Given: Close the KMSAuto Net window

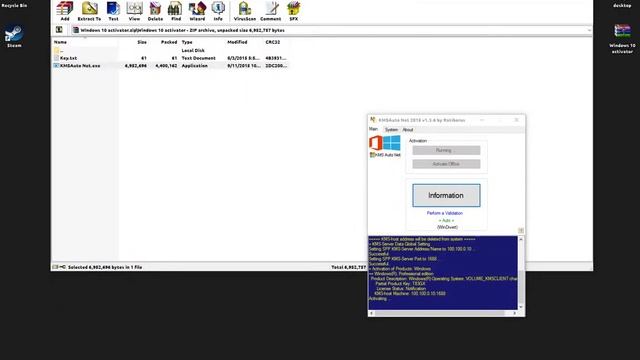Looking at the screenshot, I should click(x=516, y=120).
